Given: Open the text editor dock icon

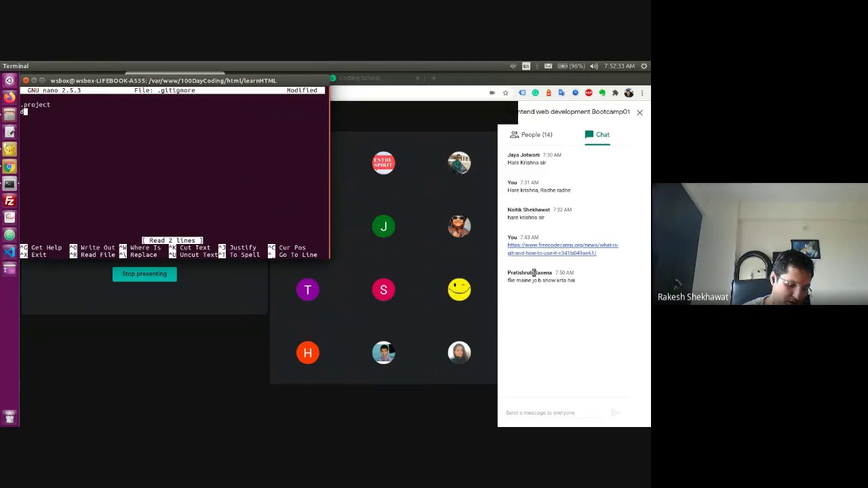Looking at the screenshot, I should (x=9, y=132).
